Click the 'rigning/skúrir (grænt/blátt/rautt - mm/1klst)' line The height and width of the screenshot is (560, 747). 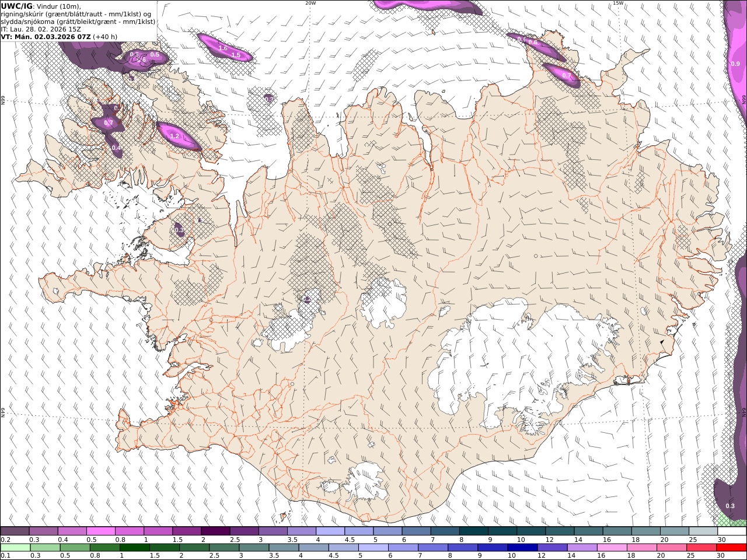(x=72, y=14)
